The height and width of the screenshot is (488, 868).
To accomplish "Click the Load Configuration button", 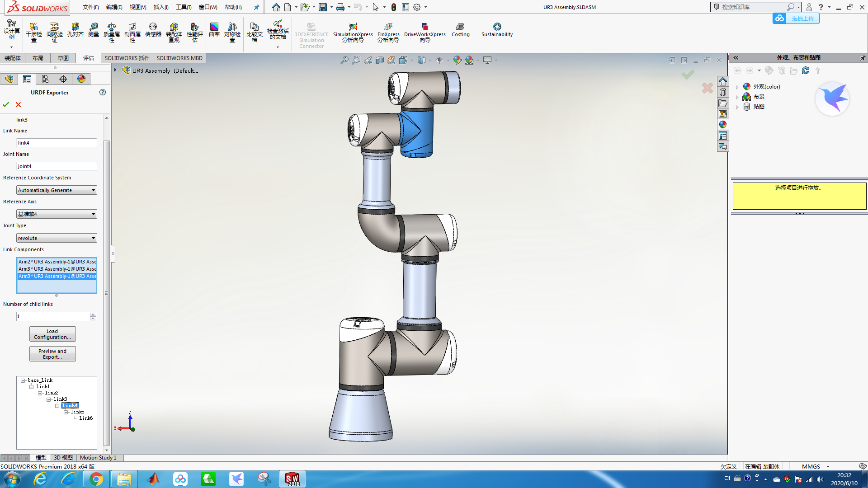I will (x=52, y=334).
